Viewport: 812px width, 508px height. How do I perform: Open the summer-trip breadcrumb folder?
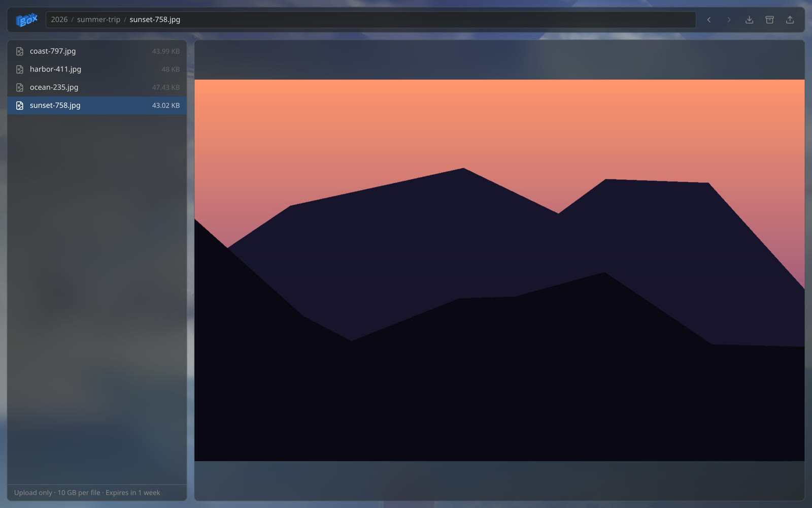98,19
